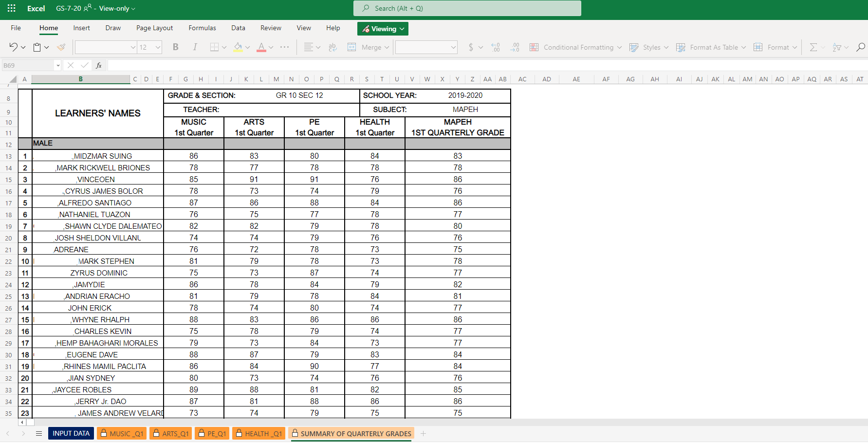Open the all sheets list icon
The image size is (868, 443).
tap(39, 433)
